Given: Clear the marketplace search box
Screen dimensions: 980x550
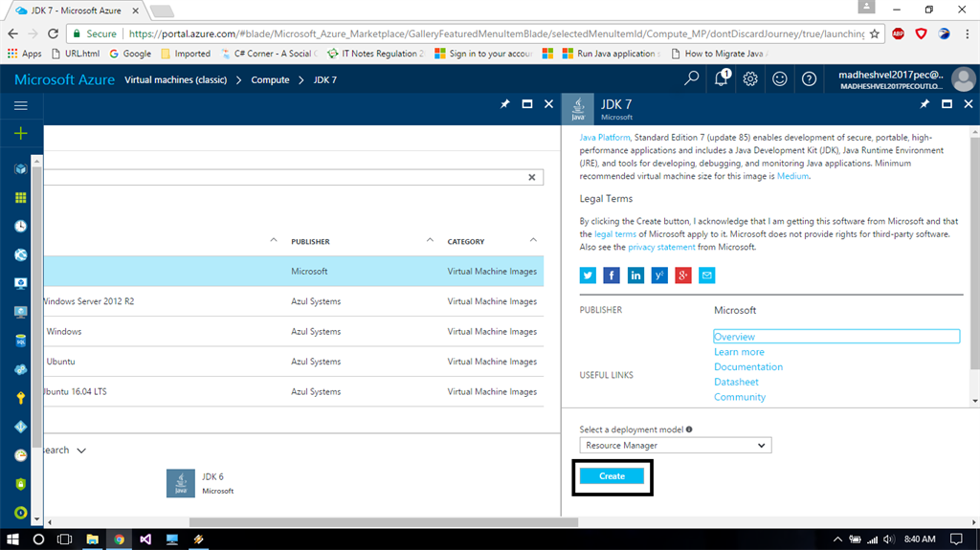Looking at the screenshot, I should click(532, 178).
